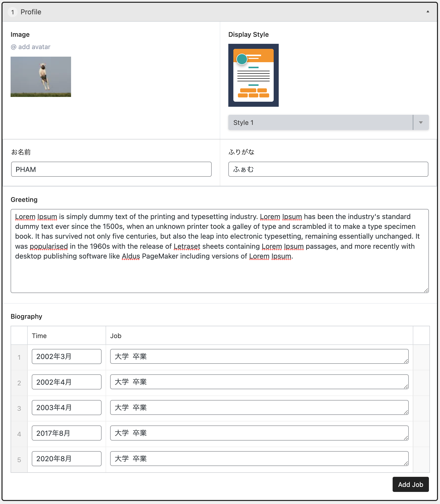Focus the お名前 field containing PHAM
440x504 pixels.
(x=111, y=169)
